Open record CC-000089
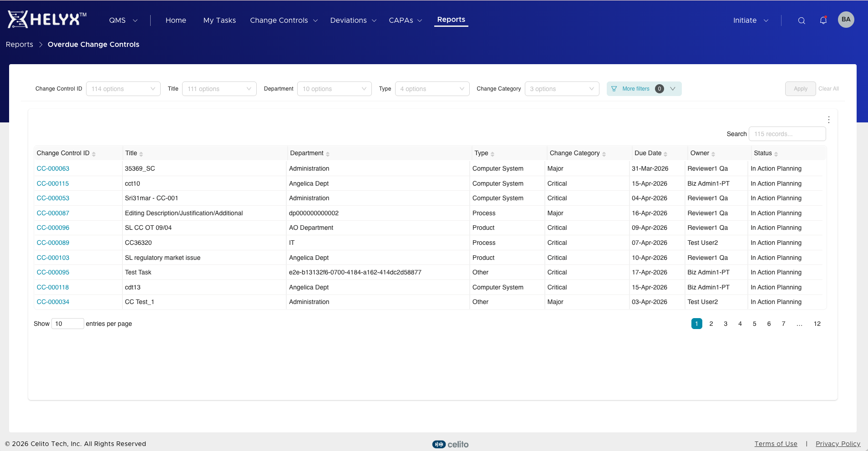The width and height of the screenshot is (868, 451). tap(53, 243)
